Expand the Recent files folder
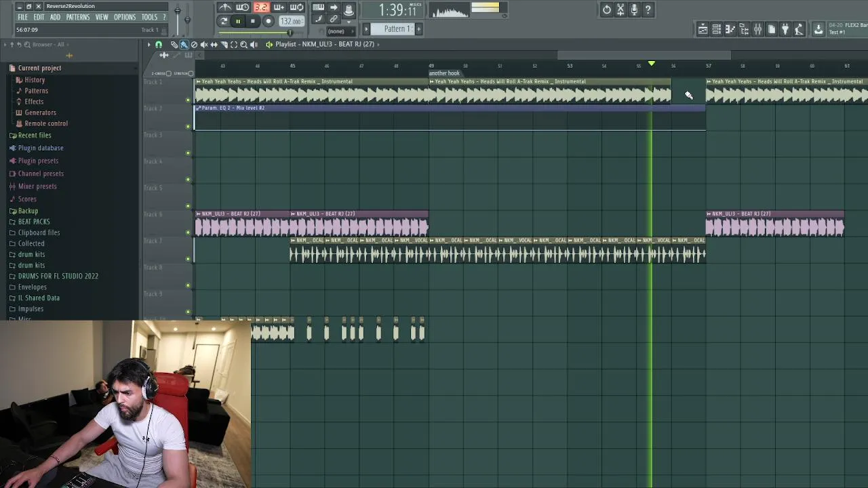Viewport: 868px width, 488px height. tap(35, 135)
